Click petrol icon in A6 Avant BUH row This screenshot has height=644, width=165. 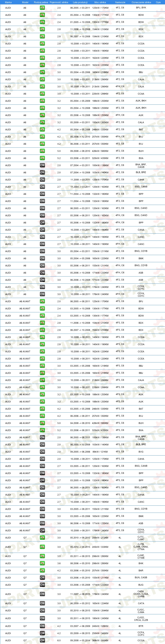(x=42, y=423)
